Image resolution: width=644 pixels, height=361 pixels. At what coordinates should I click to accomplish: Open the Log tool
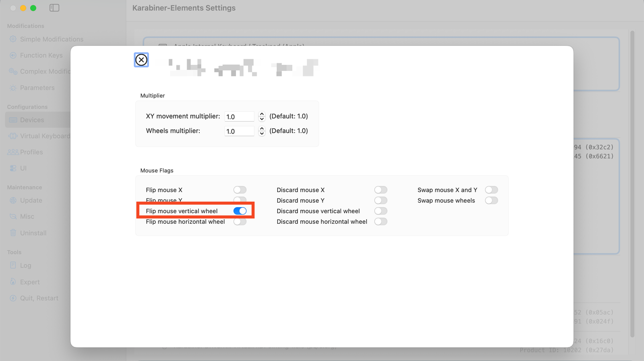[x=25, y=265]
